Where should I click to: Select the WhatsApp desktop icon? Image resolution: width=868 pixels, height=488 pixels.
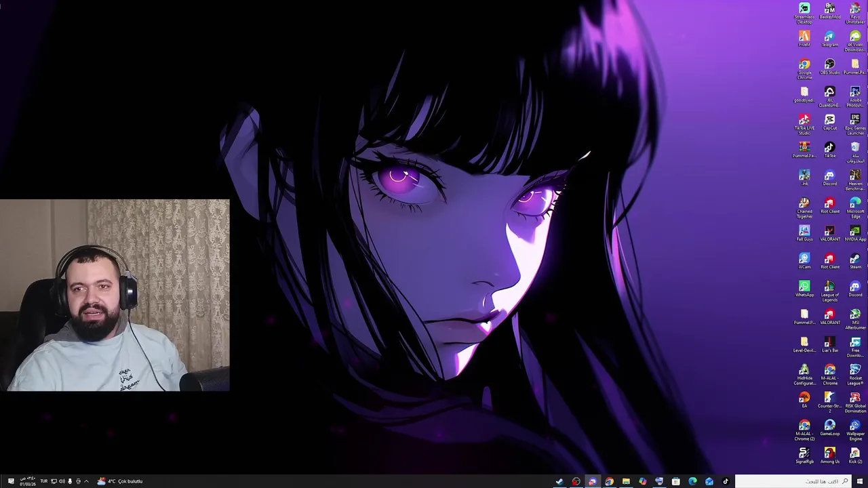(x=804, y=289)
